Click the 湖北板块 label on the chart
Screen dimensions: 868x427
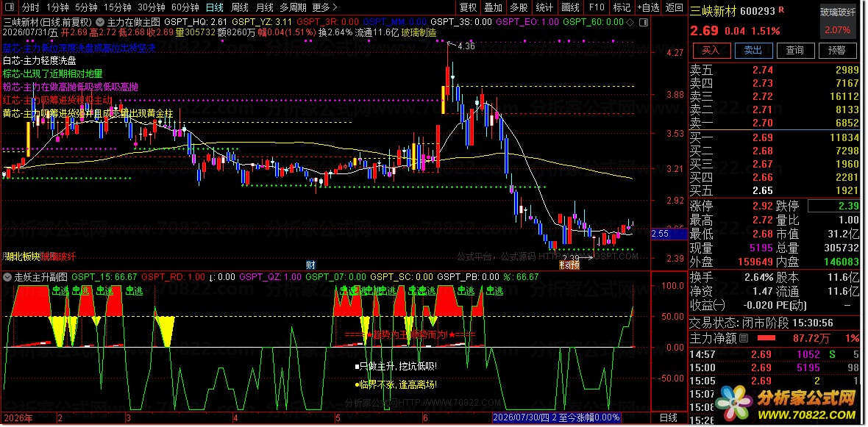(x=21, y=256)
